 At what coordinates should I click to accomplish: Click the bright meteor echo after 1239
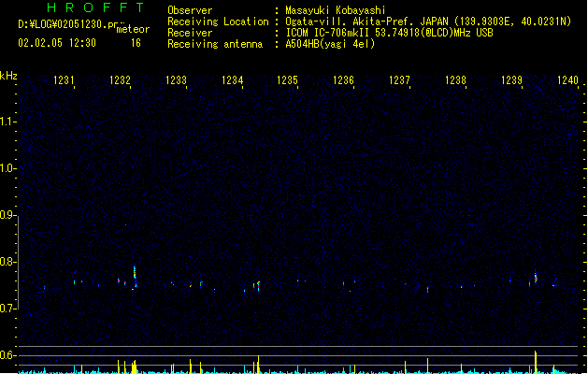pyautogui.click(x=536, y=278)
